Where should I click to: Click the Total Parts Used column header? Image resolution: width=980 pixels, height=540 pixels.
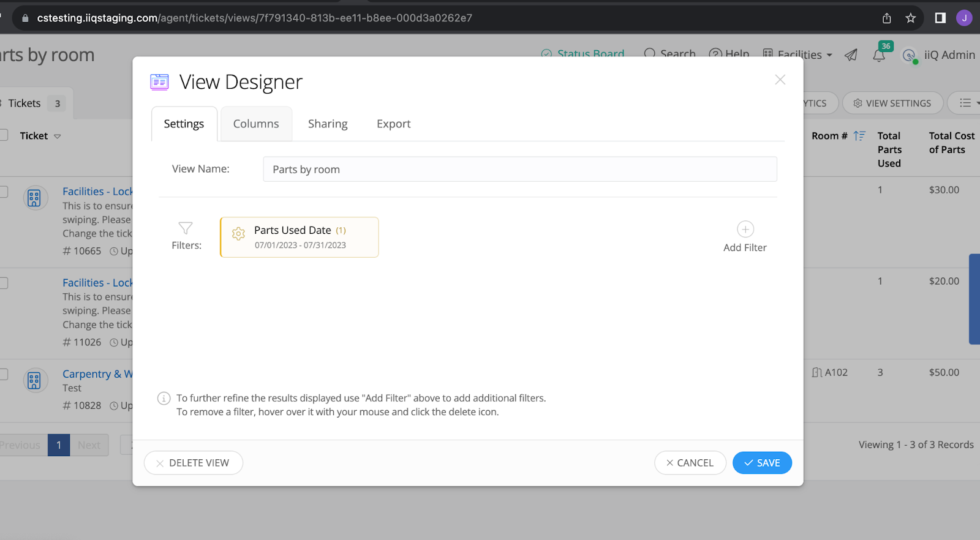(x=889, y=149)
